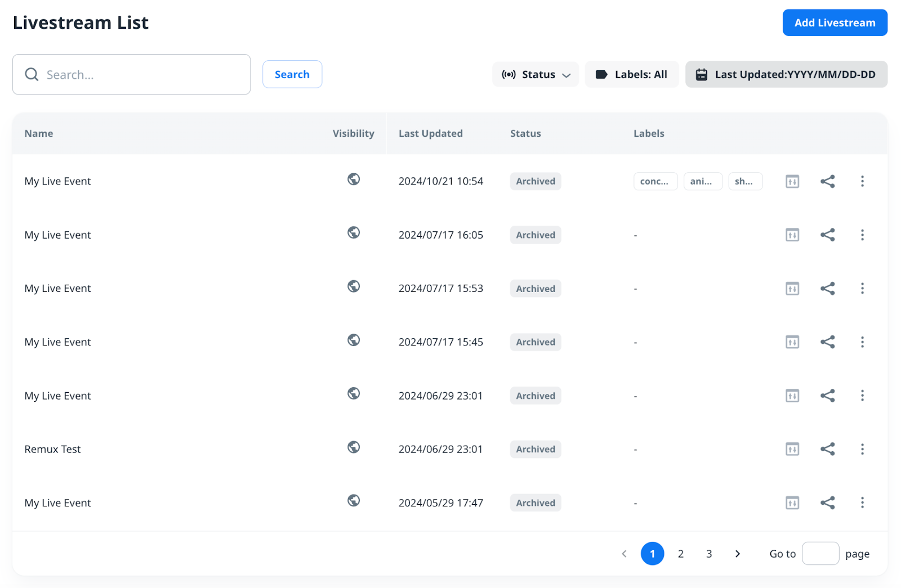Expand the Status filter dropdown
901x588 pixels.
536,74
